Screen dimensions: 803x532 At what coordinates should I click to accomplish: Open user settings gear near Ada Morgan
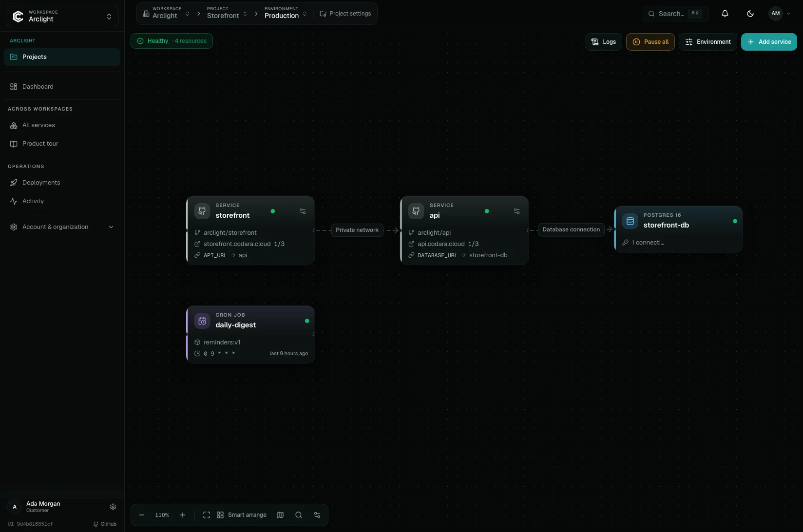tap(113, 507)
